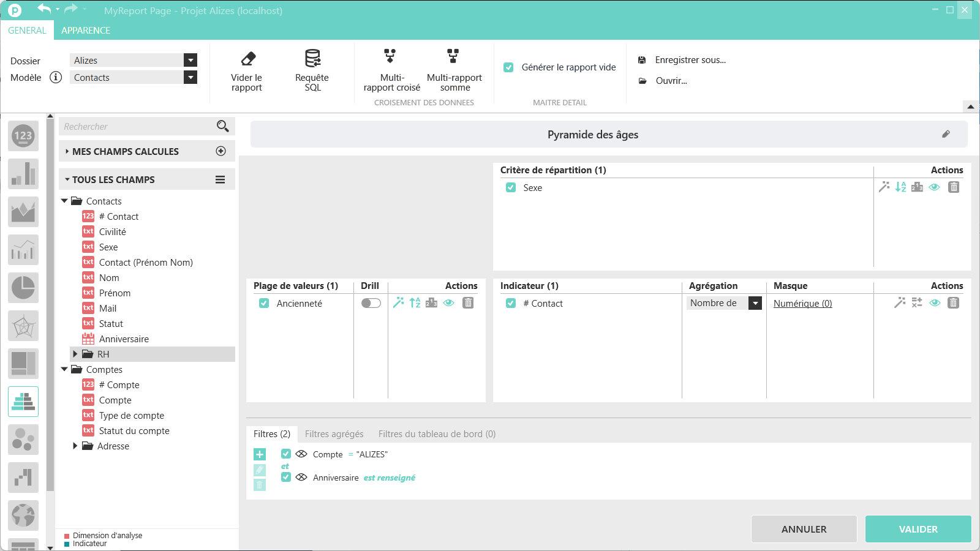Uncheck the Compte filter checkbox

(286, 454)
